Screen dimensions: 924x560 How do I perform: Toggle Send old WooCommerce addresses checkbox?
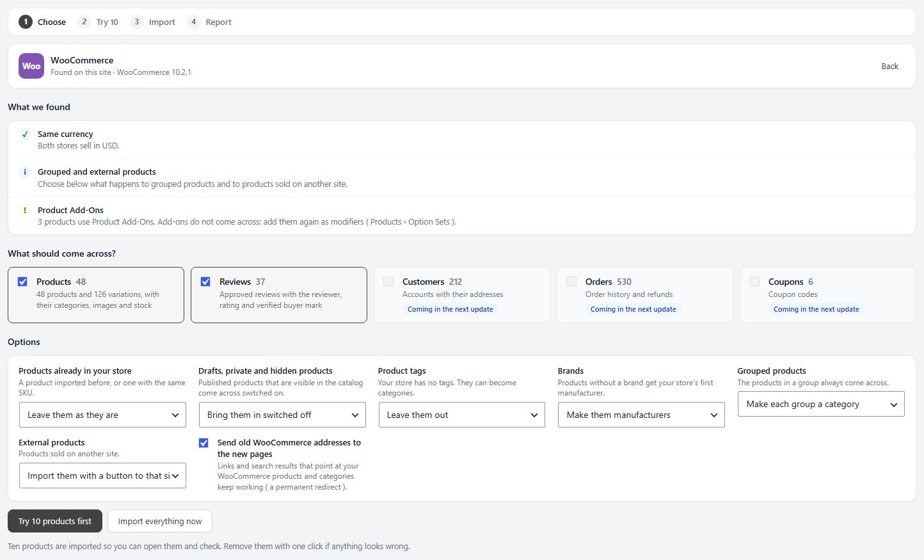pos(203,443)
